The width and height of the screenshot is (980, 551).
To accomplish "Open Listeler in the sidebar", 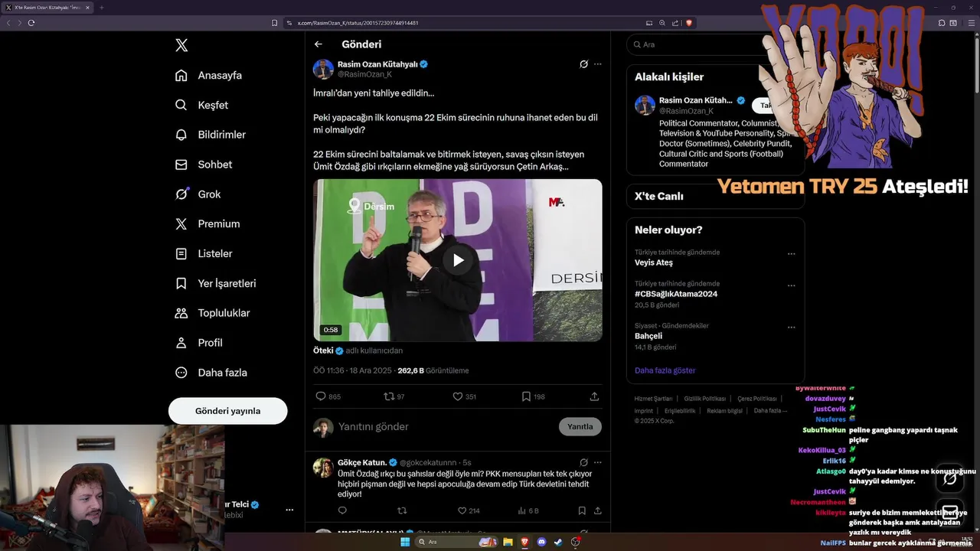I will [x=204, y=253].
